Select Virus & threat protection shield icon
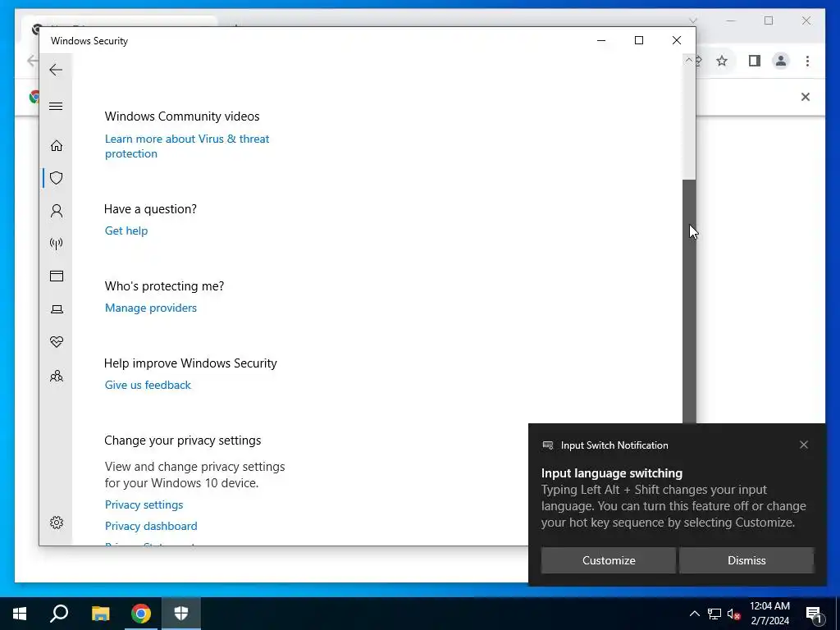 pos(57,178)
